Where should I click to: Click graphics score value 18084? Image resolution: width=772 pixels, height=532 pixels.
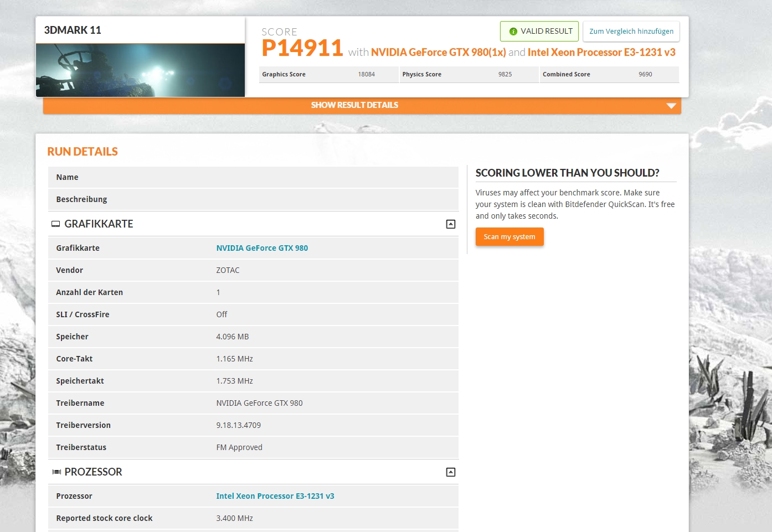pyautogui.click(x=366, y=74)
